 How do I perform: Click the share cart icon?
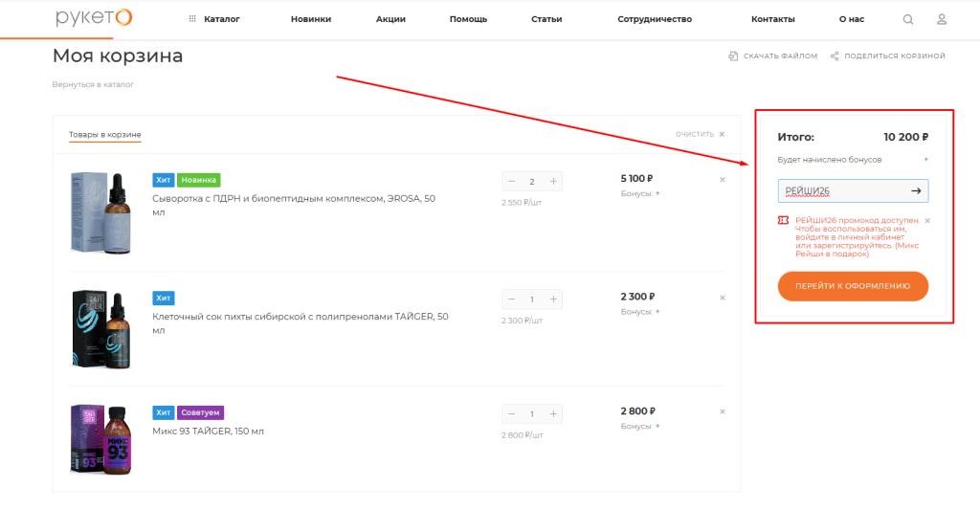point(835,56)
